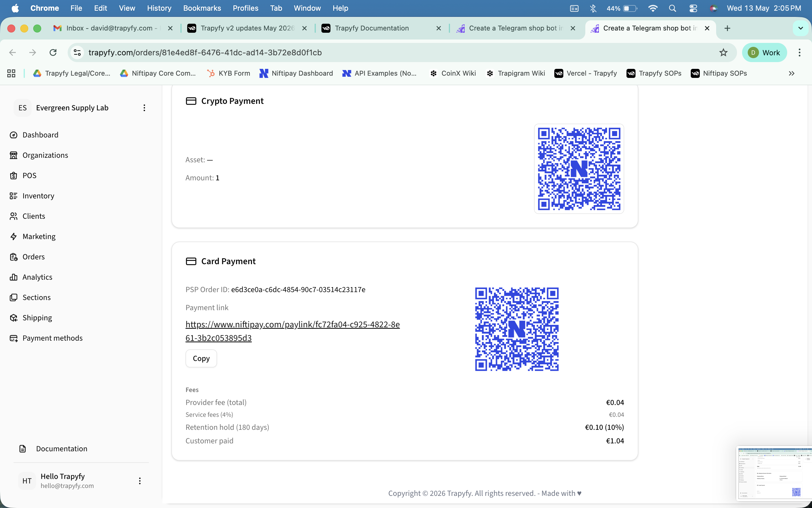Open Spotlight search in the menu bar
Screen dimensions: 812x508
[x=672, y=8]
